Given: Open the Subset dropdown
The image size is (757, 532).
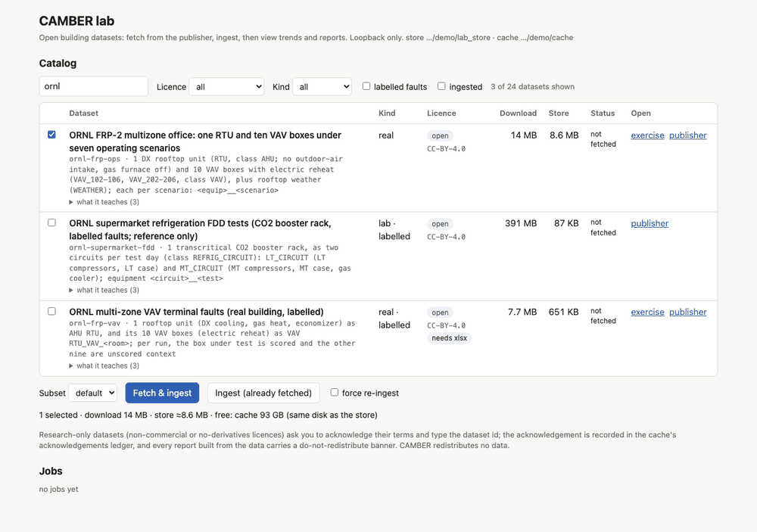Looking at the screenshot, I should (92, 393).
